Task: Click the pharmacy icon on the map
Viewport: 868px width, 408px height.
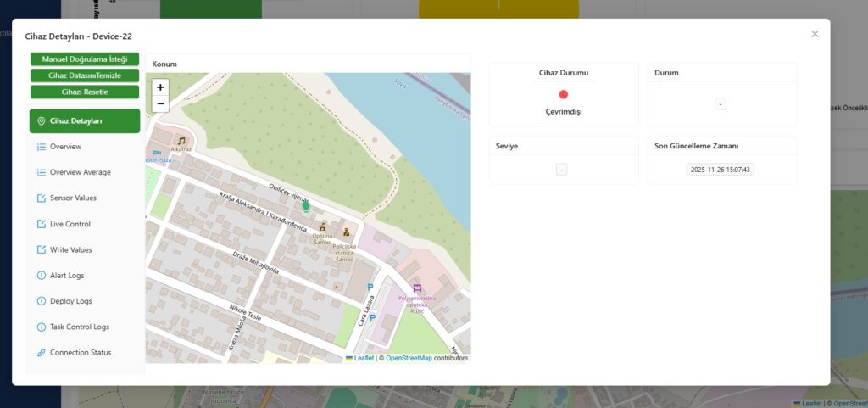Action: pyautogui.click(x=416, y=288)
